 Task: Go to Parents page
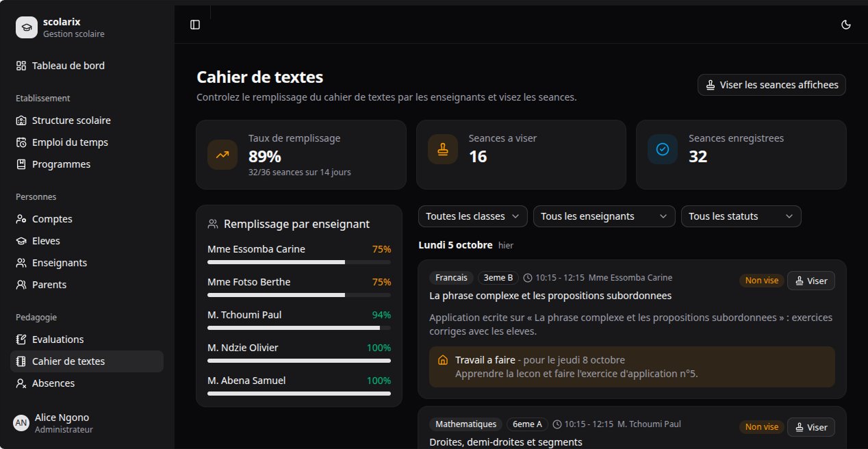[87, 285]
